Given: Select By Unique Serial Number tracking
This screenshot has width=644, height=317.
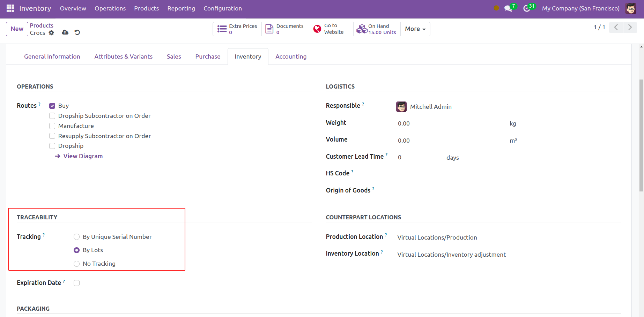Looking at the screenshot, I should [x=77, y=237].
